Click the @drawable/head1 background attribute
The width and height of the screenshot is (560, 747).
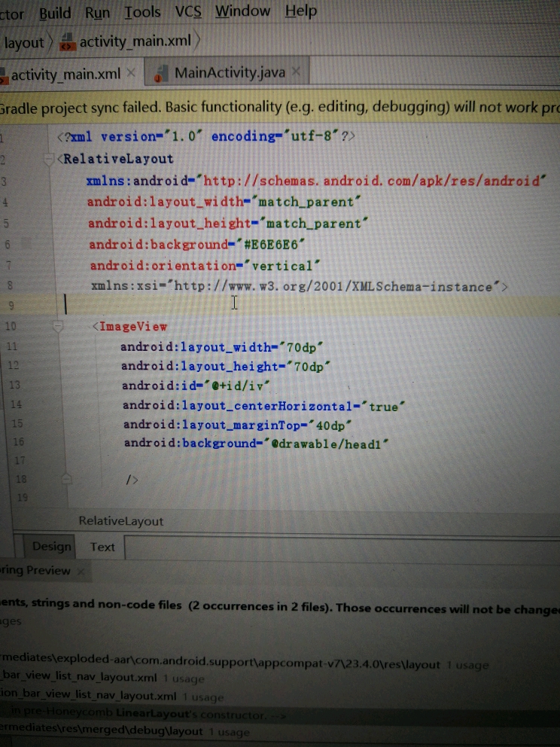coord(256,444)
